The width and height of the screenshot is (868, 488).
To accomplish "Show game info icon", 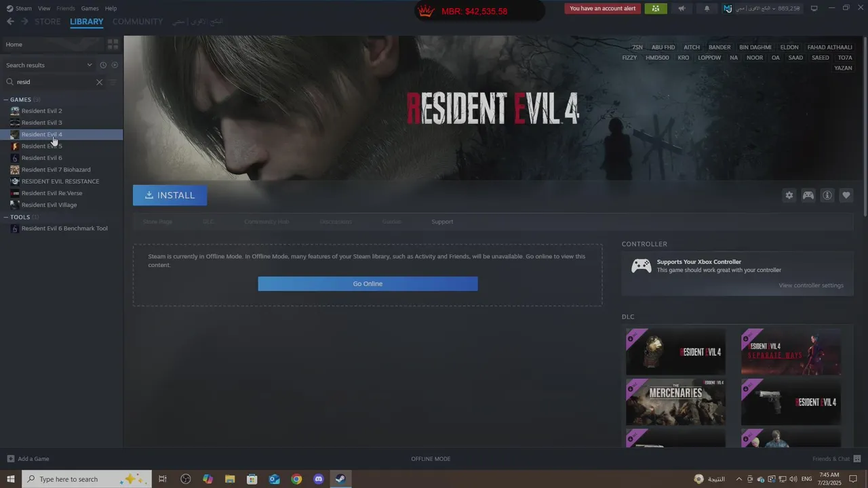I will tap(827, 195).
